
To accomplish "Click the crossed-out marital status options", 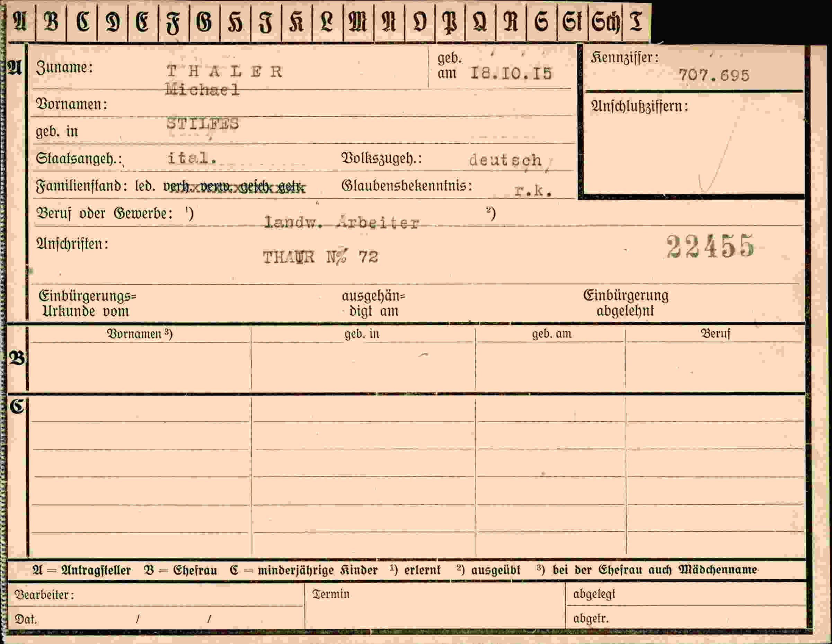I will pyautogui.click(x=234, y=187).
